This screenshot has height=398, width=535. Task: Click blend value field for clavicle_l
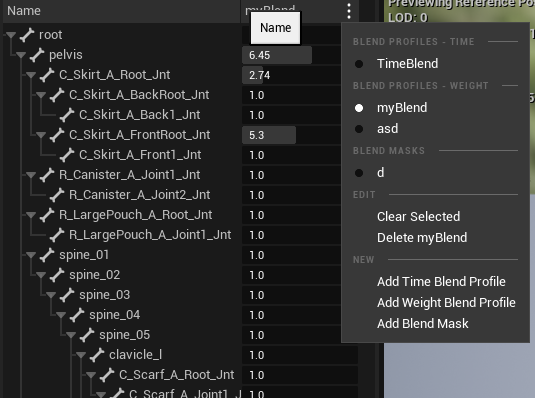(x=300, y=355)
